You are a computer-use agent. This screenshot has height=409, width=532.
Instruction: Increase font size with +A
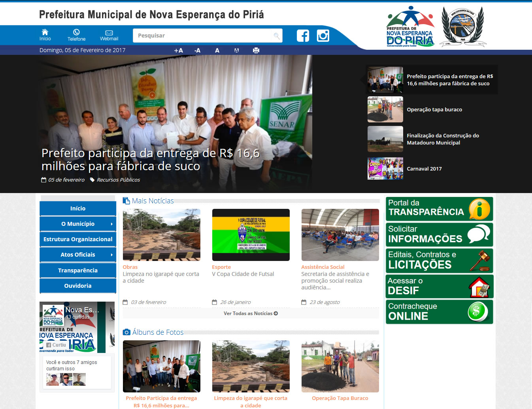(179, 50)
